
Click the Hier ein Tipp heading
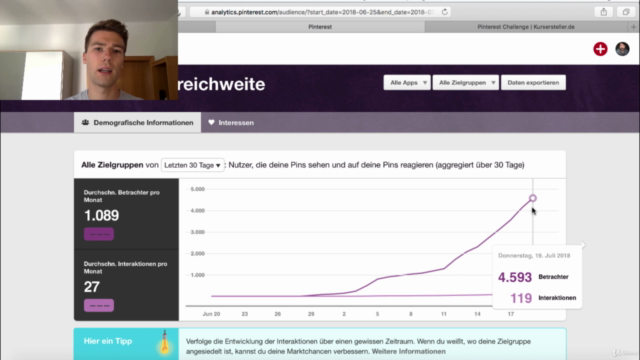(x=108, y=341)
